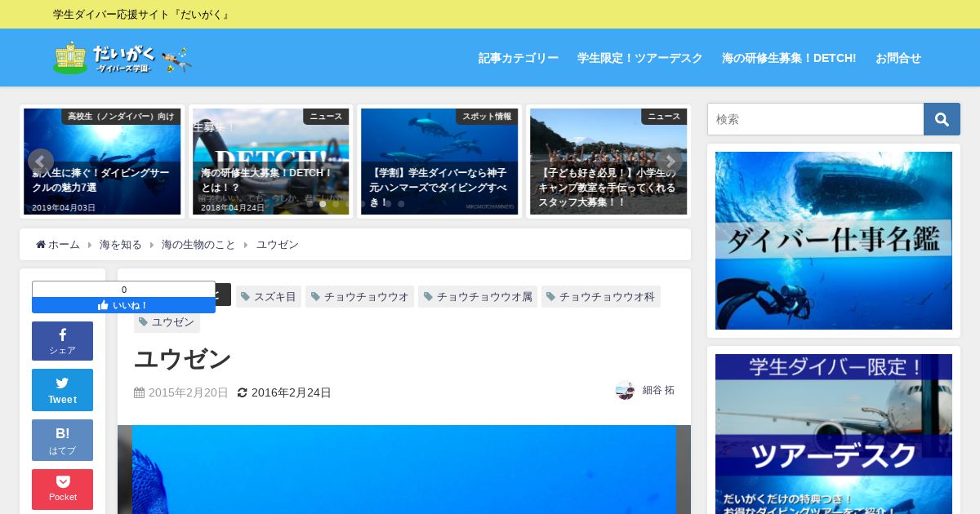Select the チョウチョウウオ科 tag
980x514 pixels.
tap(601, 296)
